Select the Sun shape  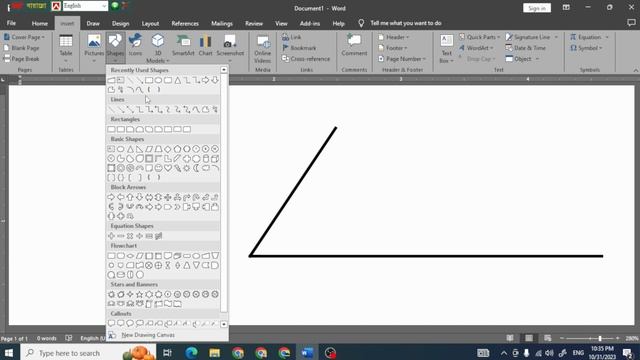point(187,168)
